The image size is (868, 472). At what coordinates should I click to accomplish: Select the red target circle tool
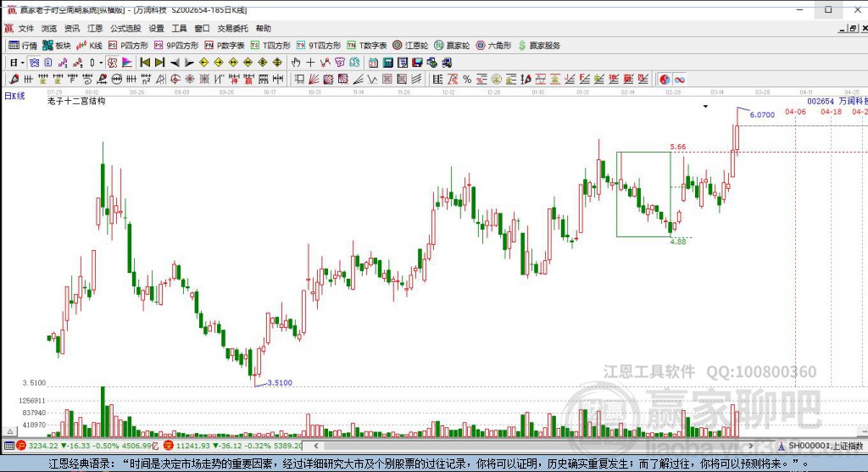pos(175,79)
